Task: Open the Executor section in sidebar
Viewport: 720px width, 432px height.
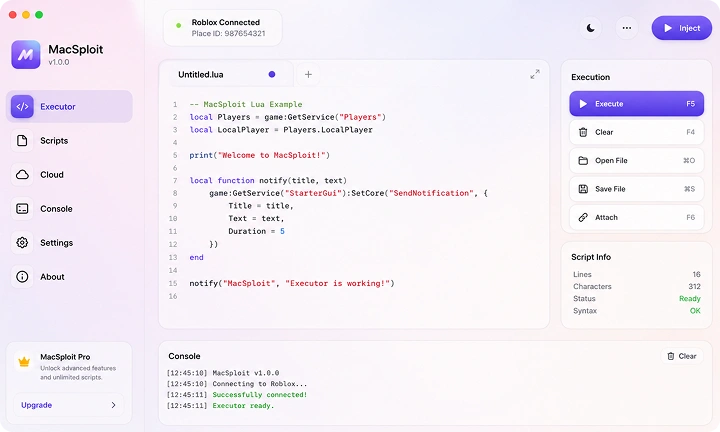Action: 69,107
